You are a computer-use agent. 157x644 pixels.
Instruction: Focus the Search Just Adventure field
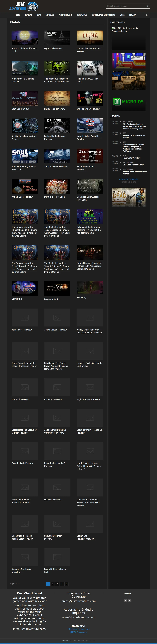tap(125, 6)
